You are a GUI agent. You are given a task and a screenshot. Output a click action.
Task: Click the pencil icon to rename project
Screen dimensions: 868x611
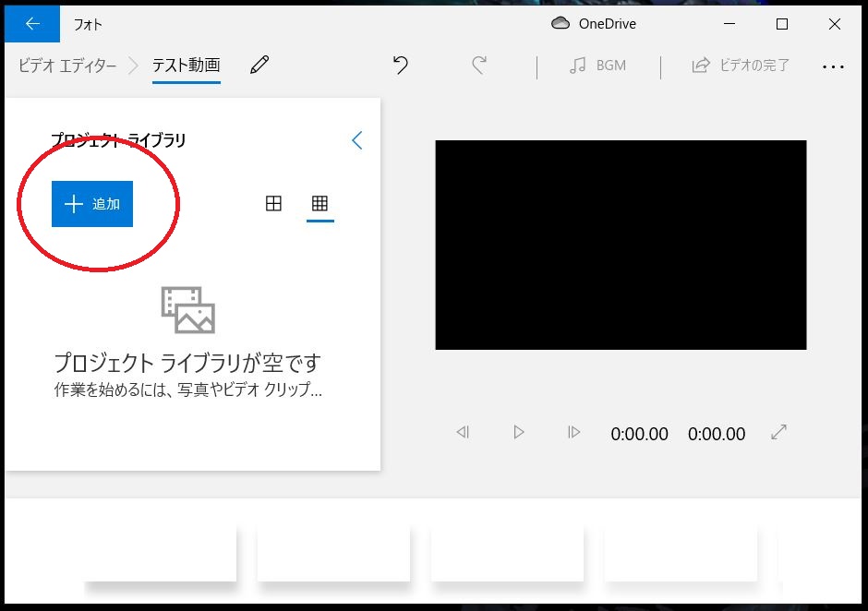259,65
